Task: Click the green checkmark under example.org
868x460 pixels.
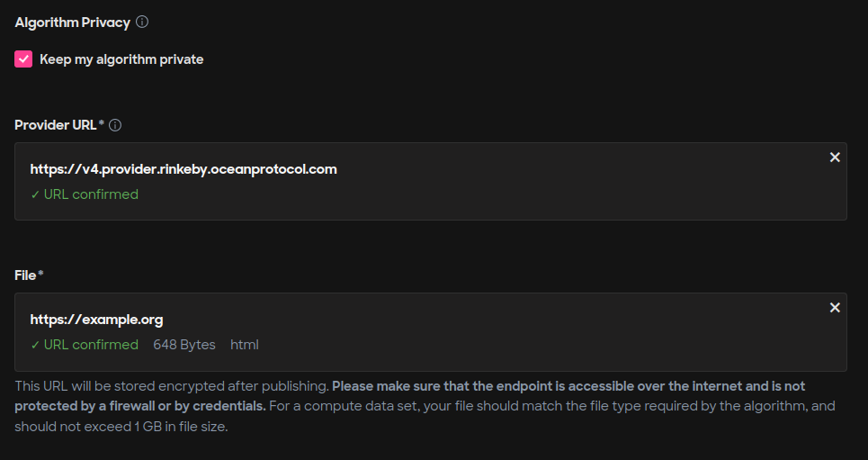Action: (35, 345)
